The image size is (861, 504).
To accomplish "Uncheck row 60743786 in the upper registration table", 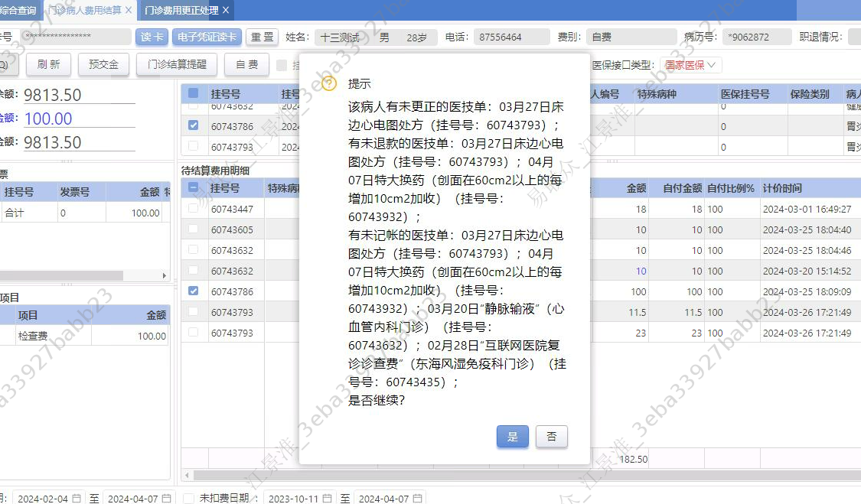I will [x=194, y=125].
